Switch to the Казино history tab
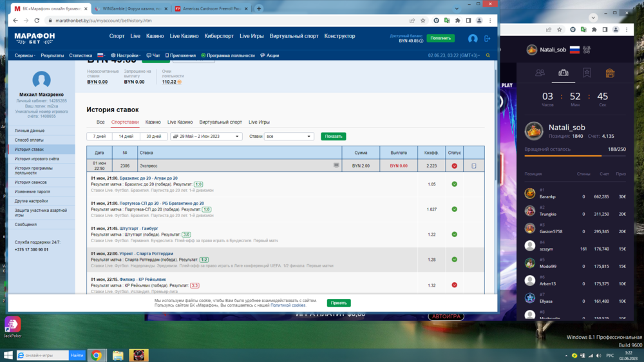Image resolution: width=644 pixels, height=362 pixels. click(153, 122)
